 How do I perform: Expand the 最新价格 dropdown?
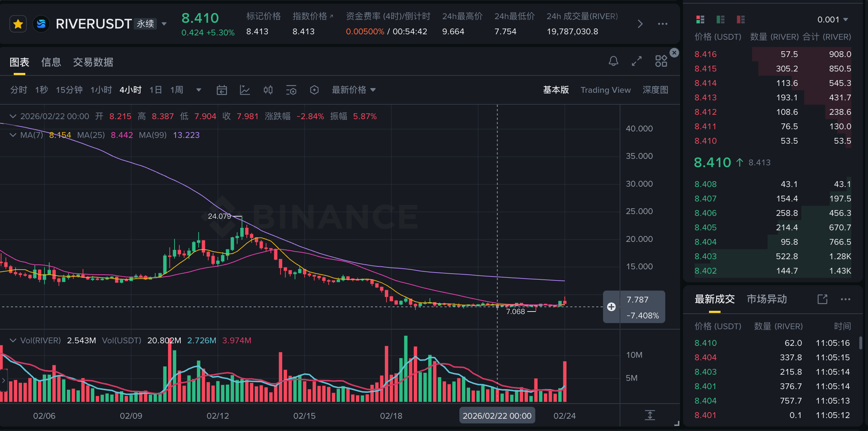(x=354, y=90)
